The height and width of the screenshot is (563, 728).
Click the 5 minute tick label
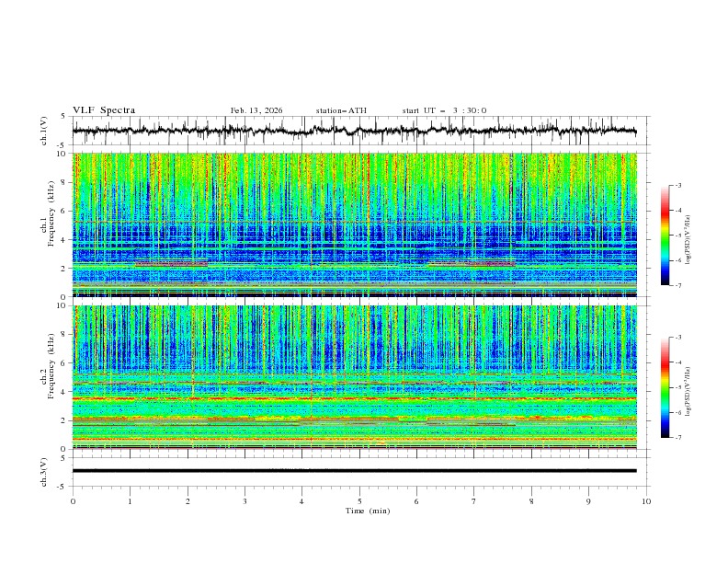pos(359,501)
